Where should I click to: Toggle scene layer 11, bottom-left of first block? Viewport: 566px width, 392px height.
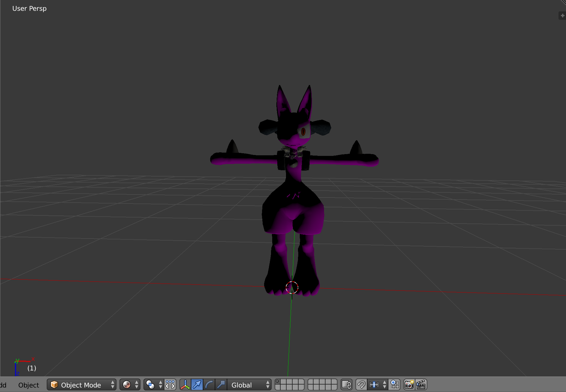click(278, 388)
